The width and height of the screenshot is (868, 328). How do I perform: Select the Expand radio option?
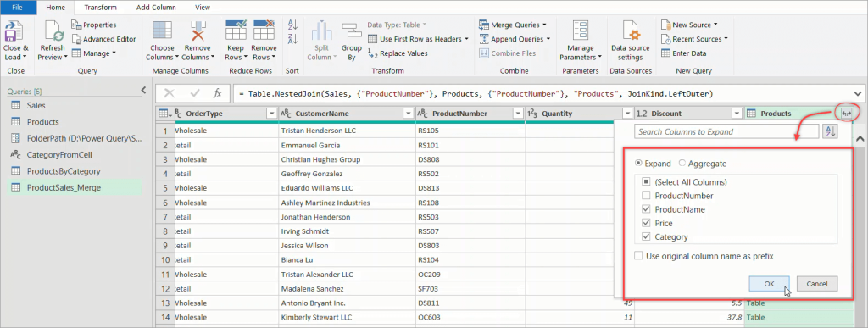click(639, 164)
